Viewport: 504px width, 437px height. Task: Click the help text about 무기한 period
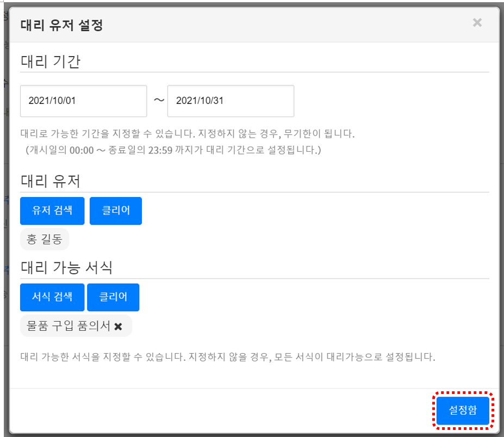(x=187, y=133)
